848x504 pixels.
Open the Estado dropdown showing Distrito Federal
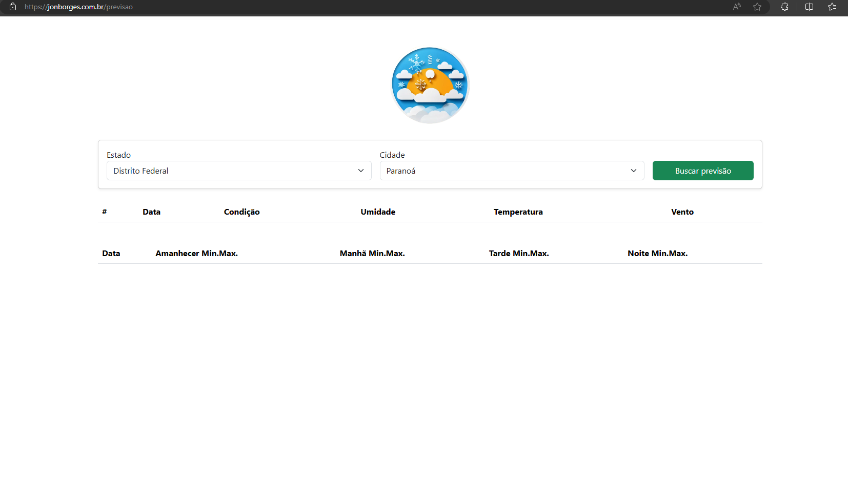[x=238, y=171]
